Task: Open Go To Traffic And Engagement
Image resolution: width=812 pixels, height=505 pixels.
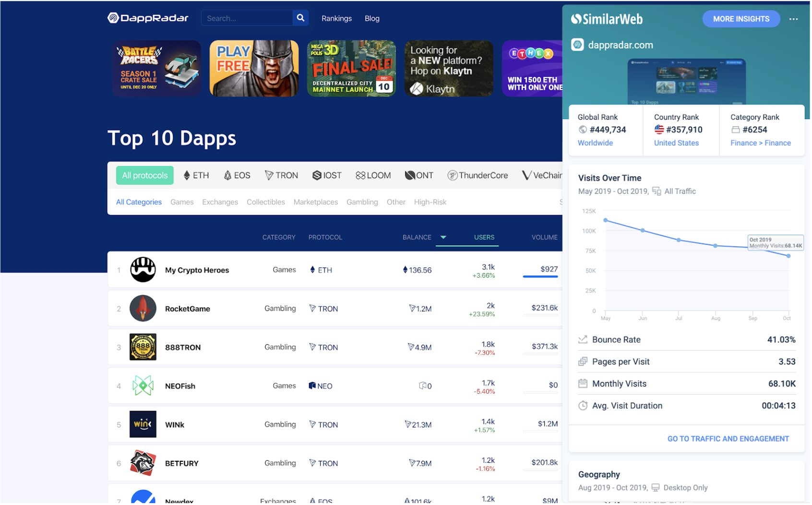Action: (x=728, y=439)
